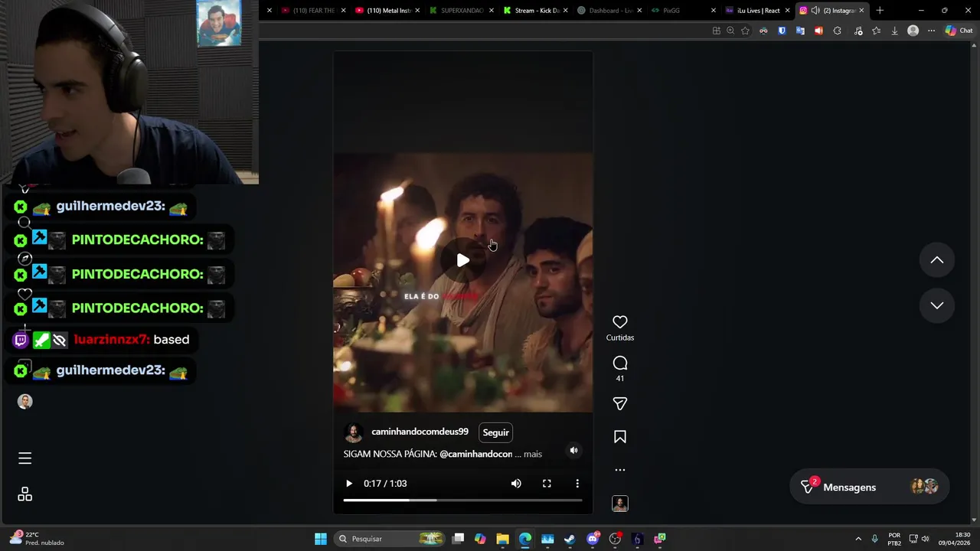The image size is (980, 551).
Task: Open browser favorites list icon
Action: [x=876, y=31]
